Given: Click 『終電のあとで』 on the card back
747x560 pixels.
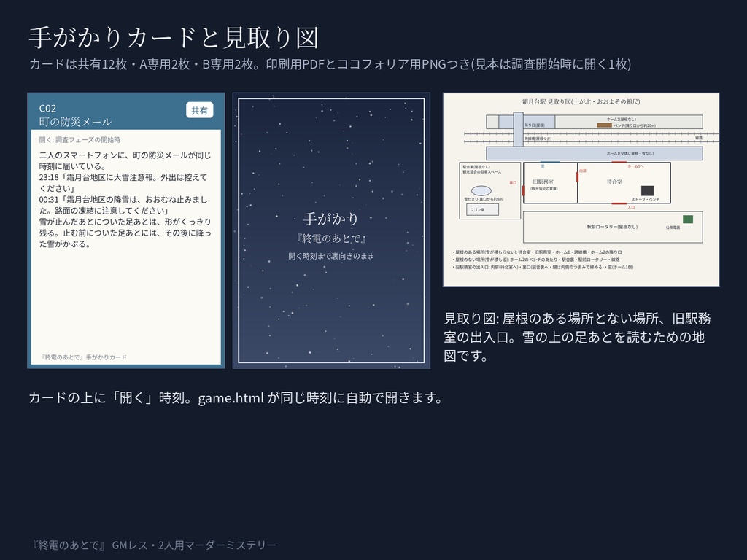Looking at the screenshot, I should point(331,238).
